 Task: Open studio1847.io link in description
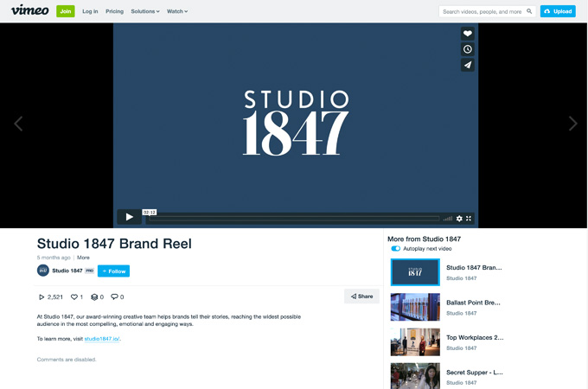point(102,339)
